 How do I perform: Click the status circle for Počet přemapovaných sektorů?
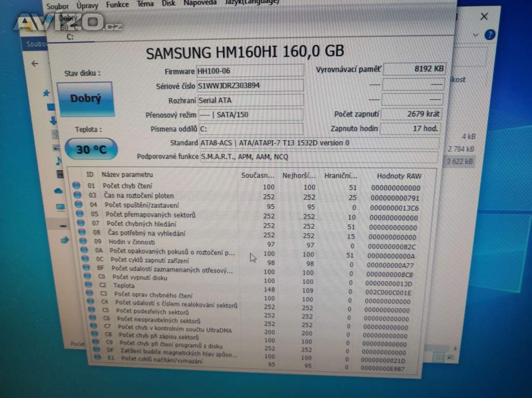[79, 214]
